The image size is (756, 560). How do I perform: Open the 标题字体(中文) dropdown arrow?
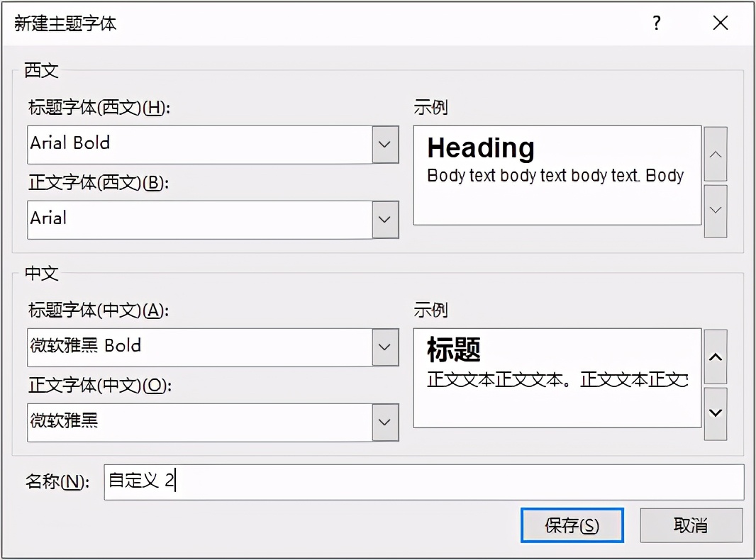(x=385, y=347)
